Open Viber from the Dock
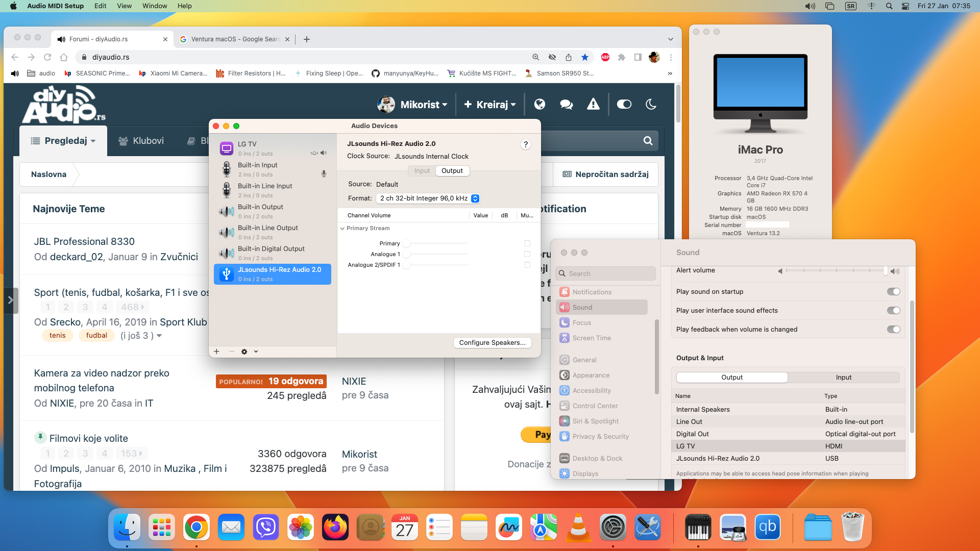 click(x=266, y=527)
